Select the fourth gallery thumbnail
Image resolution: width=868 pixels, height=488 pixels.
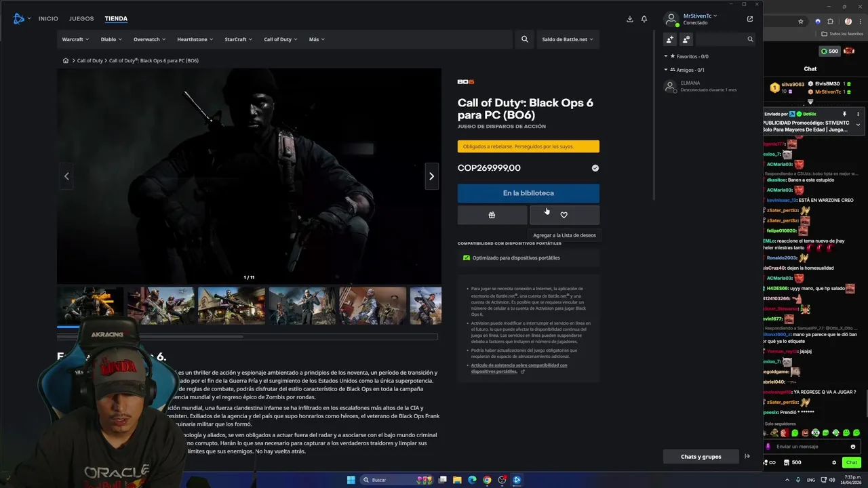[302, 306]
